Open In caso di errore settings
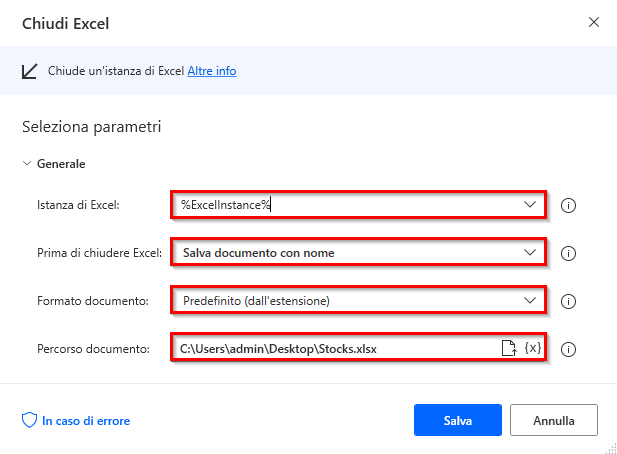Screen dimensions: 617x454 click(86, 421)
